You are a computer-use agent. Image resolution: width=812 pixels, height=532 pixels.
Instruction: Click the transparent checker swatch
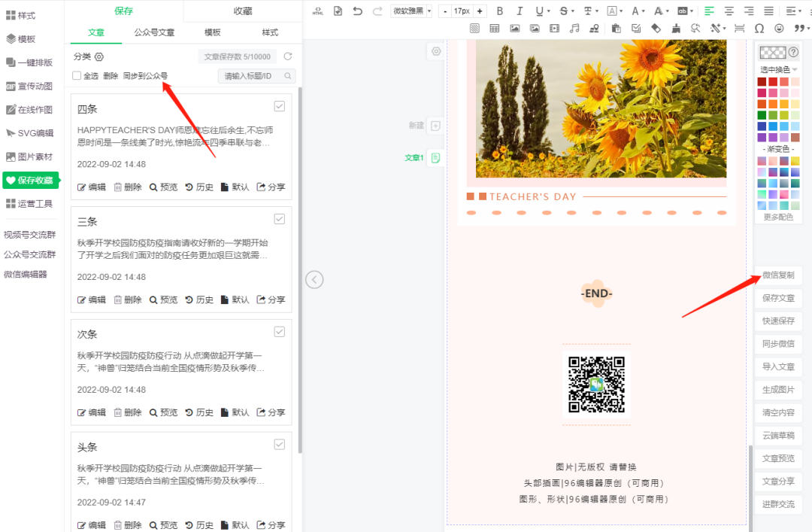[772, 53]
